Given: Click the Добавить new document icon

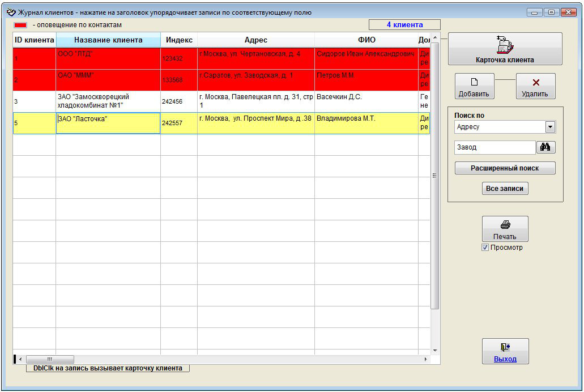Looking at the screenshot, I should click(x=474, y=82).
